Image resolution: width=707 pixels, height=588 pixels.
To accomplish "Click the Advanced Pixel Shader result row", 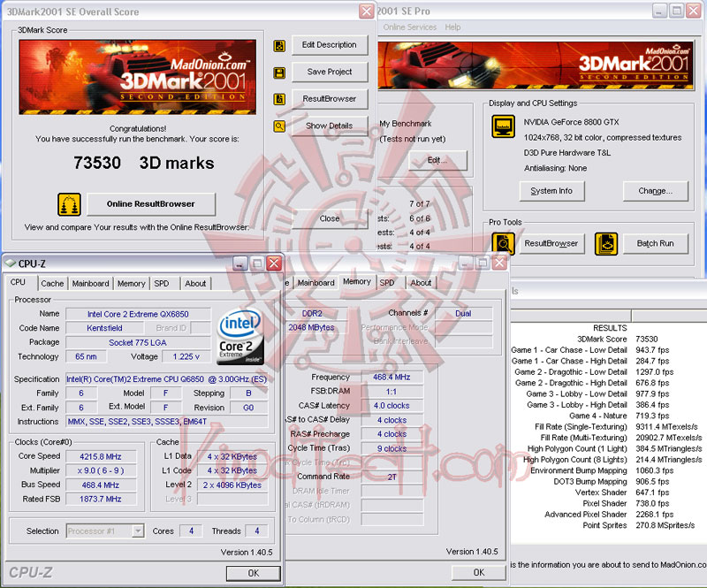I will click(609, 515).
